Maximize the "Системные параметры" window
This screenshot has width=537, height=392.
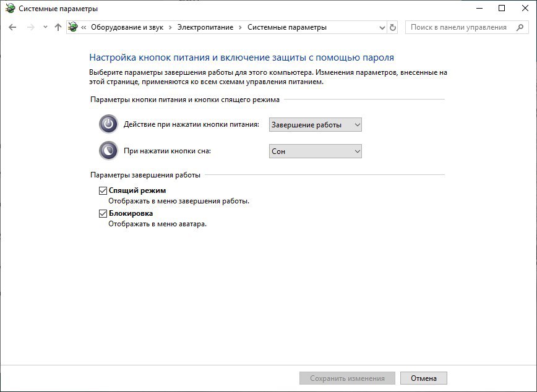pyautogui.click(x=502, y=9)
